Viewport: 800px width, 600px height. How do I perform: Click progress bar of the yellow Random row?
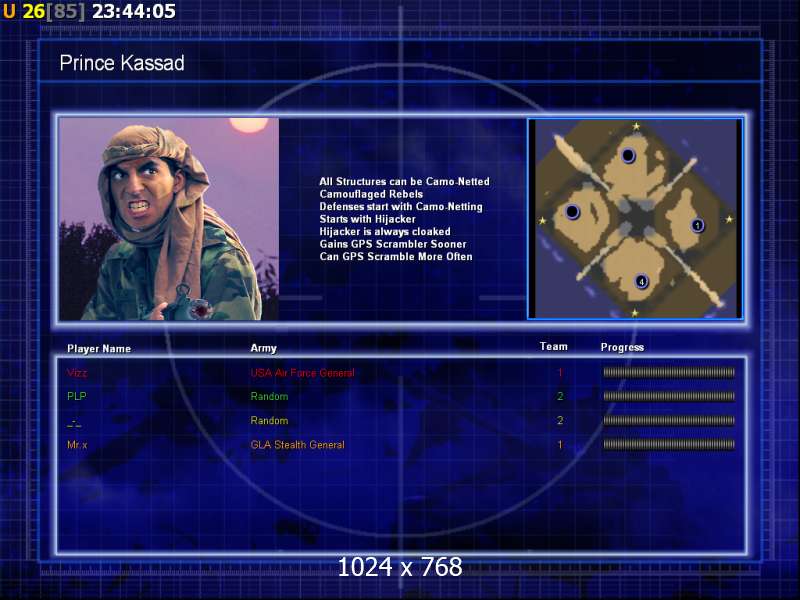(x=669, y=420)
